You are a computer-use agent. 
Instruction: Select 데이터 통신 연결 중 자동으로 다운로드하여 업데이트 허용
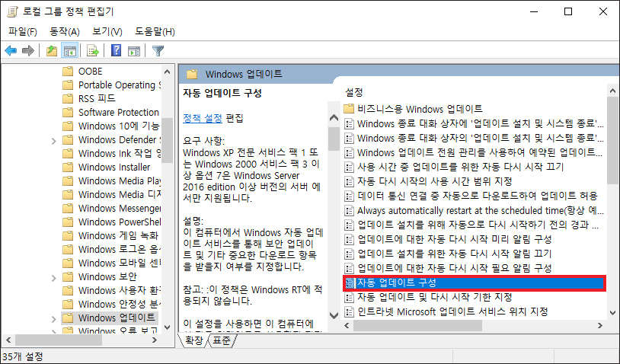(x=478, y=196)
